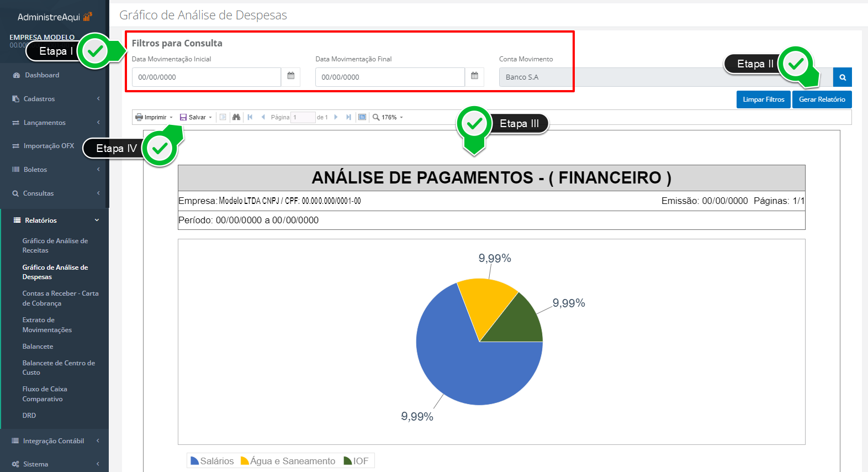Click the binoculars find icon
Screen dimensions: 868x472
(236, 117)
